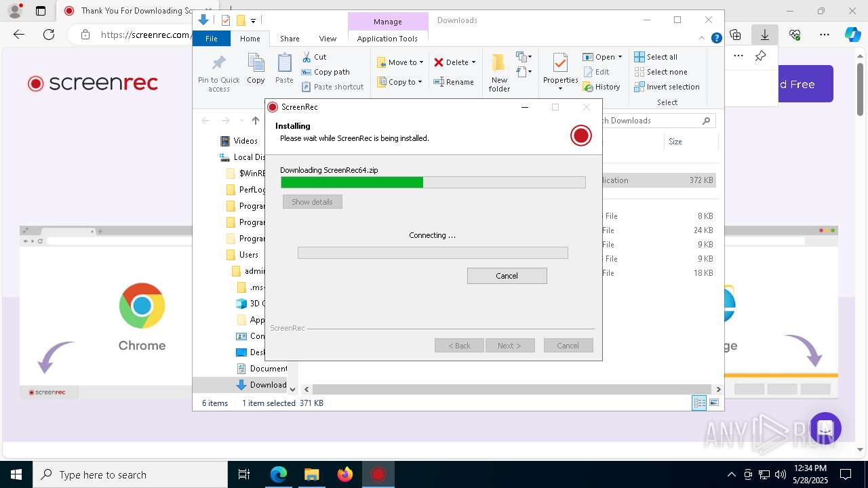Open the Copy to dropdown
Image resolution: width=868 pixels, height=488 pixels.
point(399,82)
